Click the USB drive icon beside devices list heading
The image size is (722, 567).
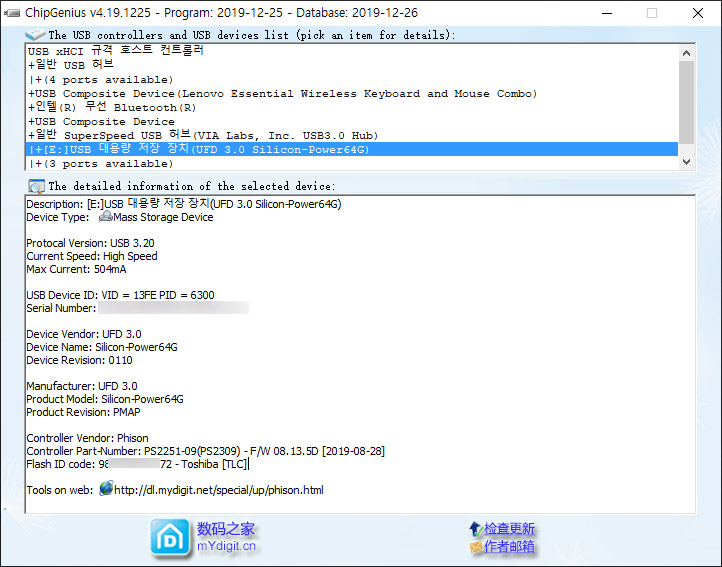35,35
